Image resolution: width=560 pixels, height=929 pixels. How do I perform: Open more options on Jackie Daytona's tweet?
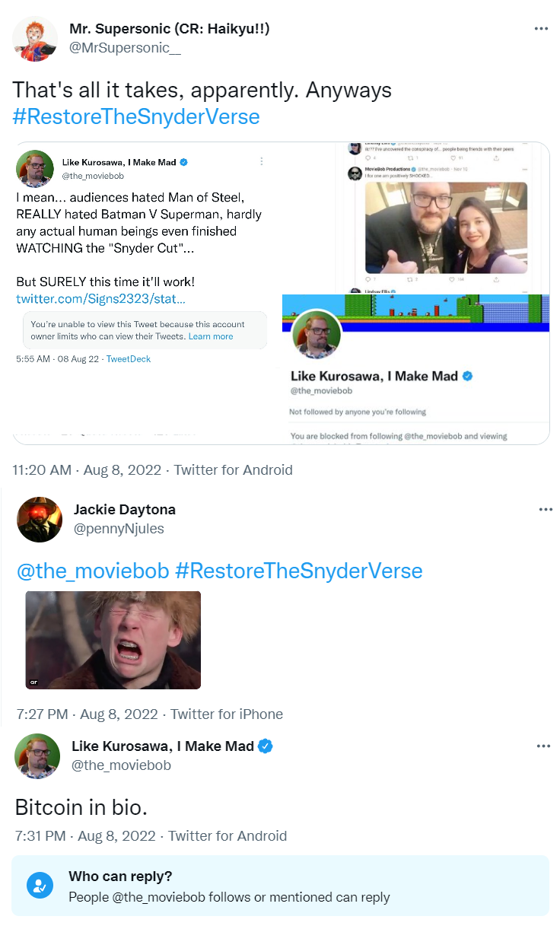click(x=546, y=509)
